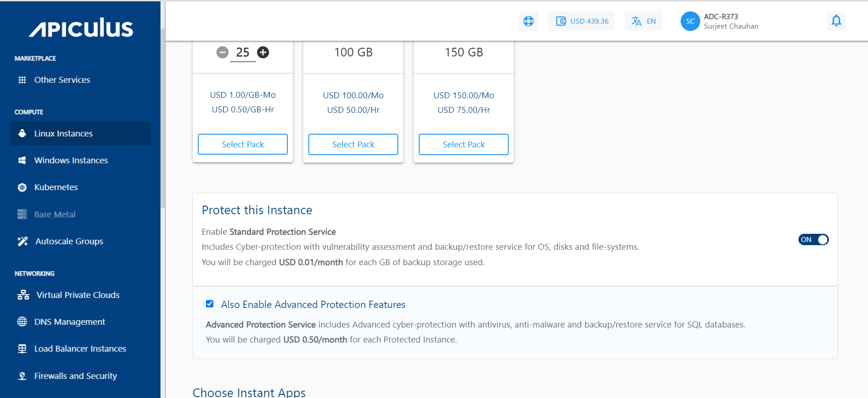Turn off Standard Protection Service toggle
Viewport: 868px width, 398px height.
coord(813,240)
